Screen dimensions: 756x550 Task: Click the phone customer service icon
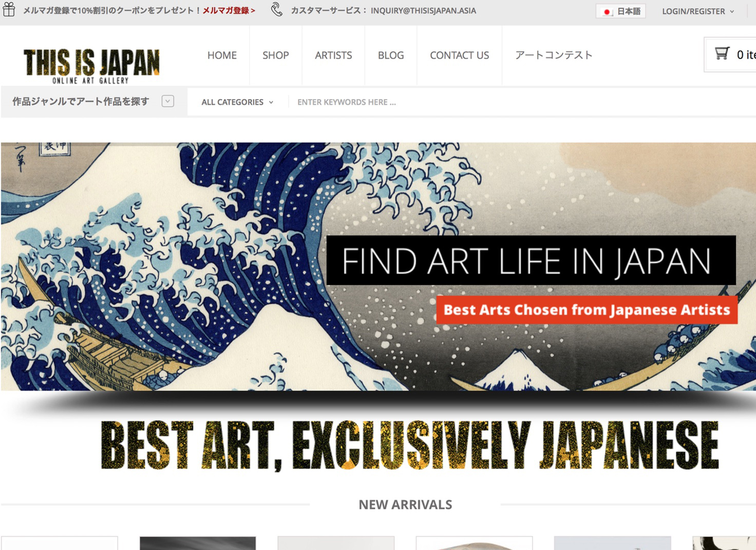(276, 10)
